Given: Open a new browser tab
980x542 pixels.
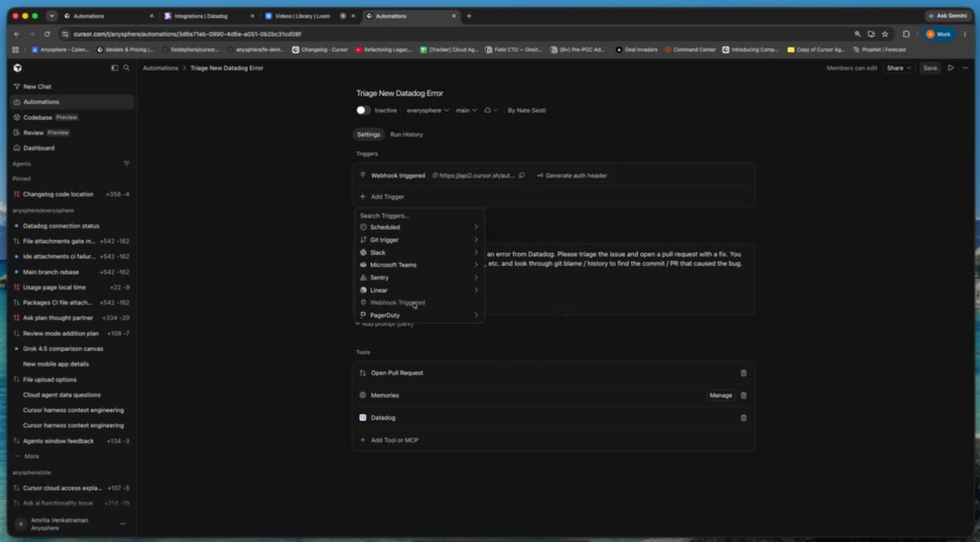Looking at the screenshot, I should click(469, 16).
